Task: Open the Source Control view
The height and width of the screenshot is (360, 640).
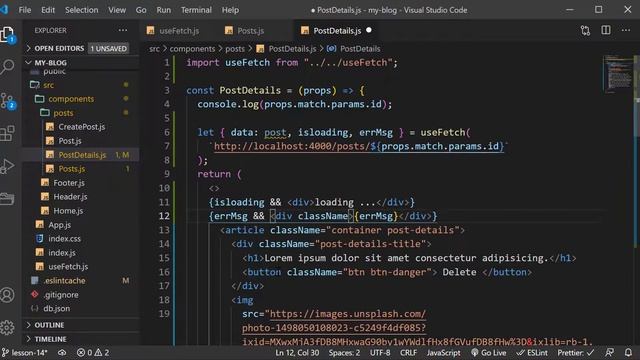Action: (7, 100)
